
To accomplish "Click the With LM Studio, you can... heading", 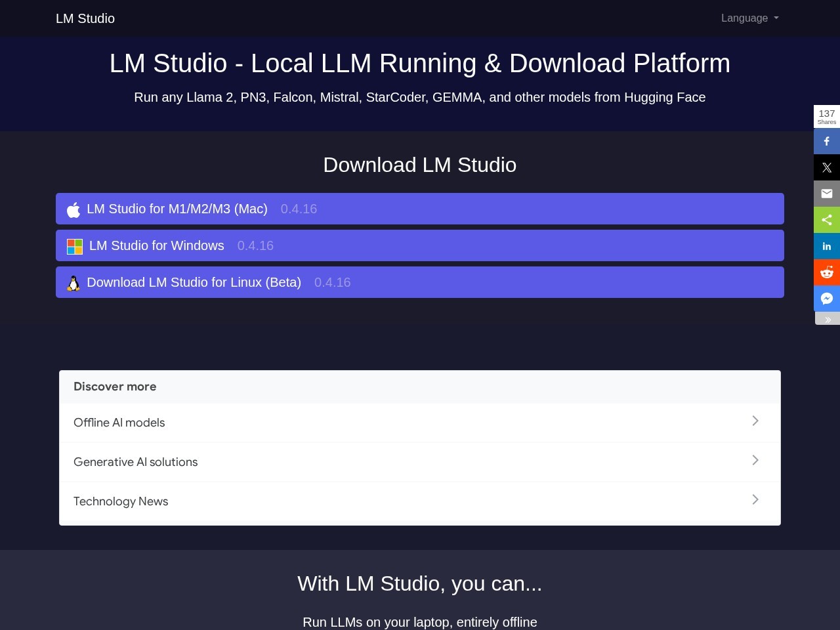I will click(420, 583).
